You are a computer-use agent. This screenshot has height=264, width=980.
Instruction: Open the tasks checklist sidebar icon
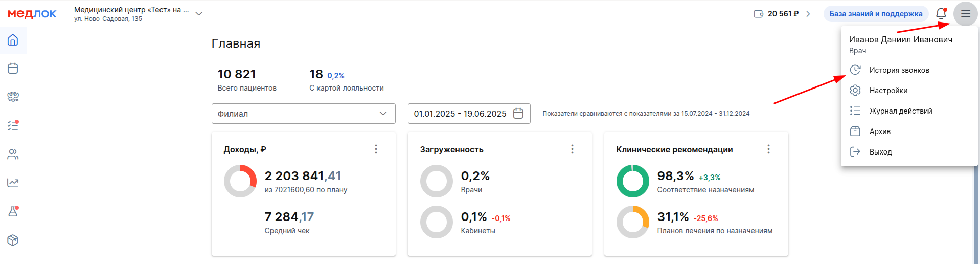(13, 125)
